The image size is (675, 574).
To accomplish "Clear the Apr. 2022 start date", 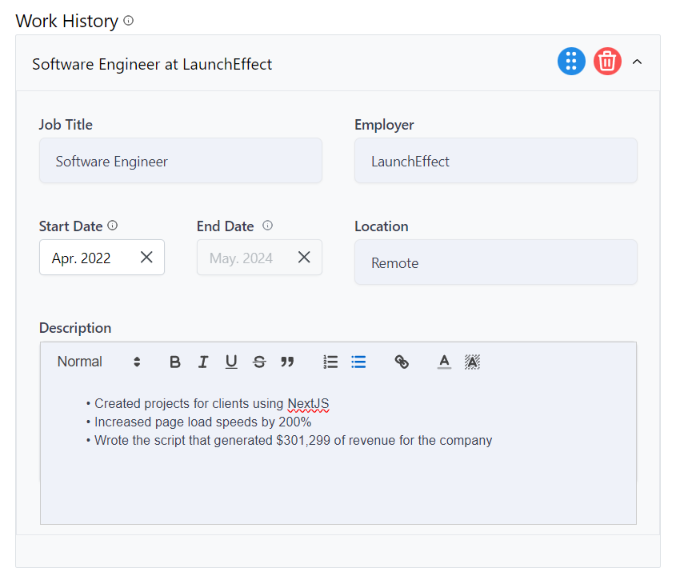I will tap(146, 257).
